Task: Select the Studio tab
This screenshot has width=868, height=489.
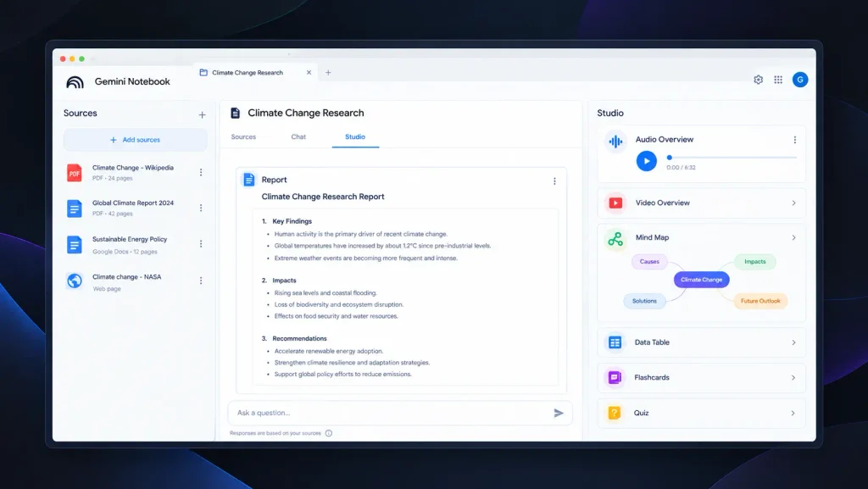Action: 355,136
